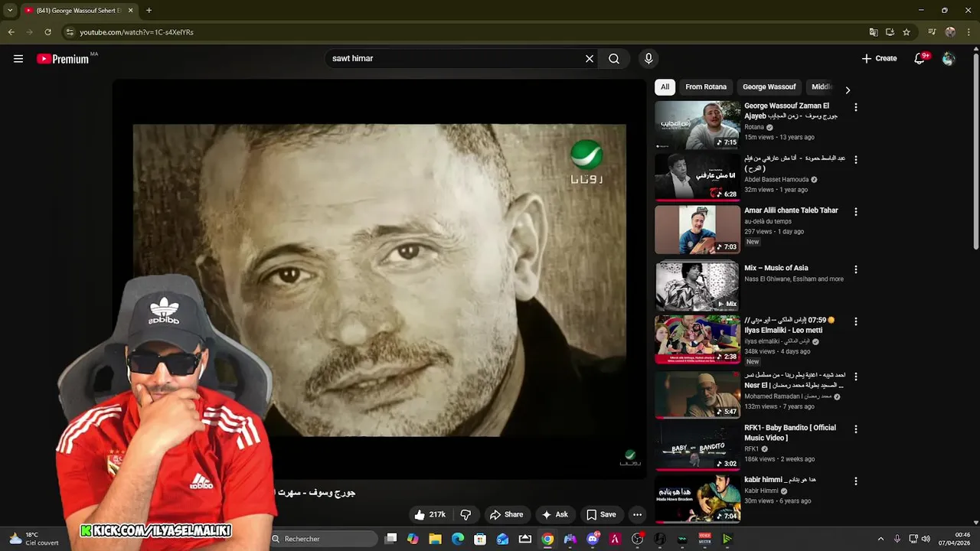The width and height of the screenshot is (980, 551).
Task: Dislike the video
Action: point(465,515)
